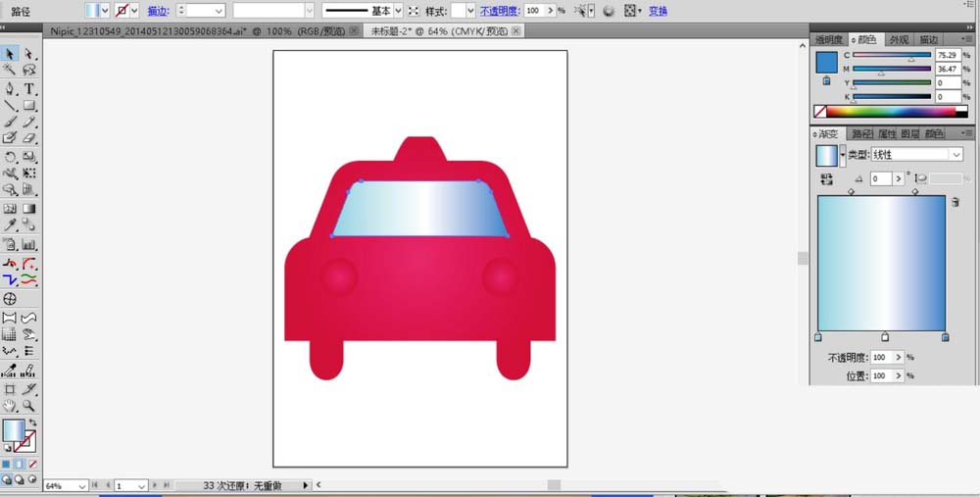This screenshot has height=497, width=980.
Task: Switch to the 外观 panel tab
Action: click(x=899, y=39)
